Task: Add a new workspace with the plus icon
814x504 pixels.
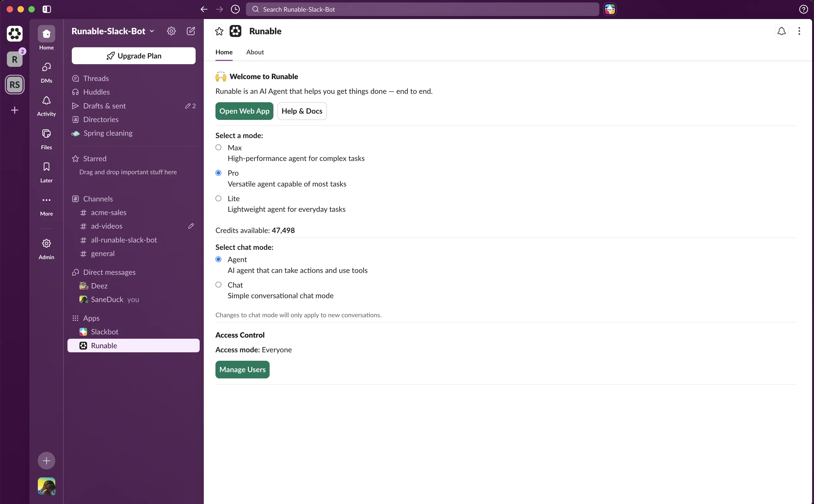Action: click(x=15, y=110)
